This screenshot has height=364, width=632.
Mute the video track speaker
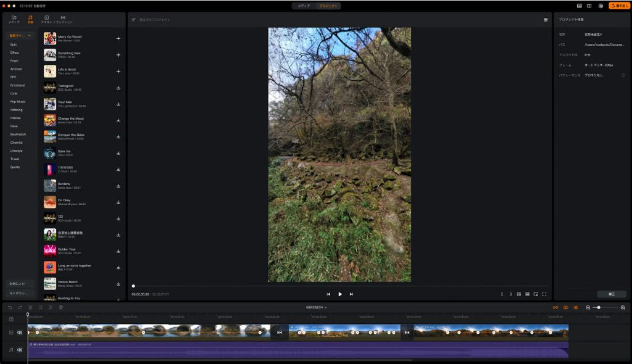(x=20, y=333)
